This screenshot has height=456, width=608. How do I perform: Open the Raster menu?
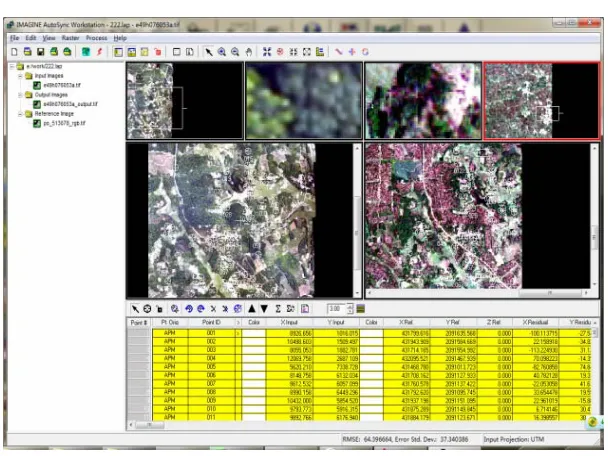click(x=70, y=38)
